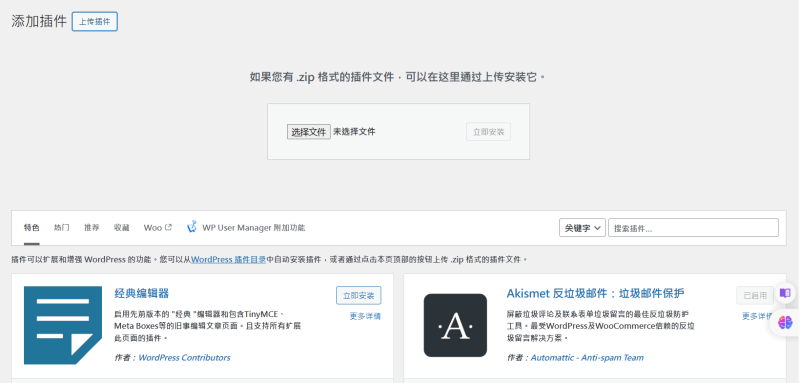Click the 上传插件 button

pos(95,22)
